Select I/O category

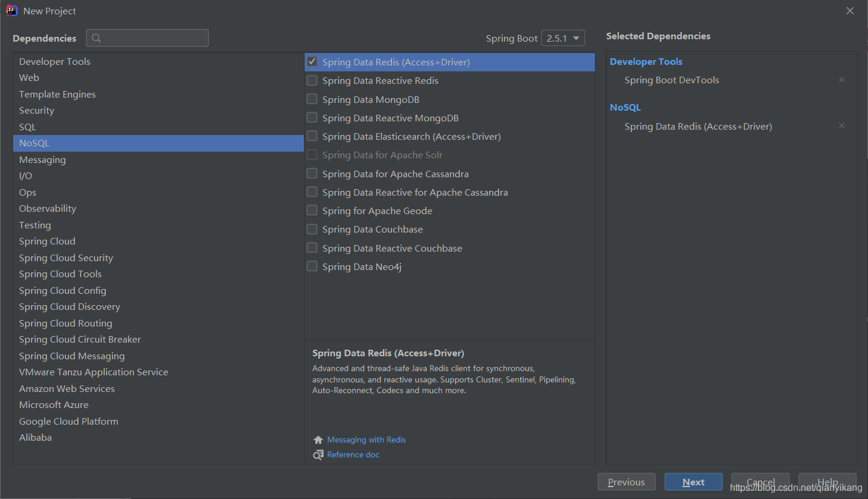pyautogui.click(x=158, y=176)
